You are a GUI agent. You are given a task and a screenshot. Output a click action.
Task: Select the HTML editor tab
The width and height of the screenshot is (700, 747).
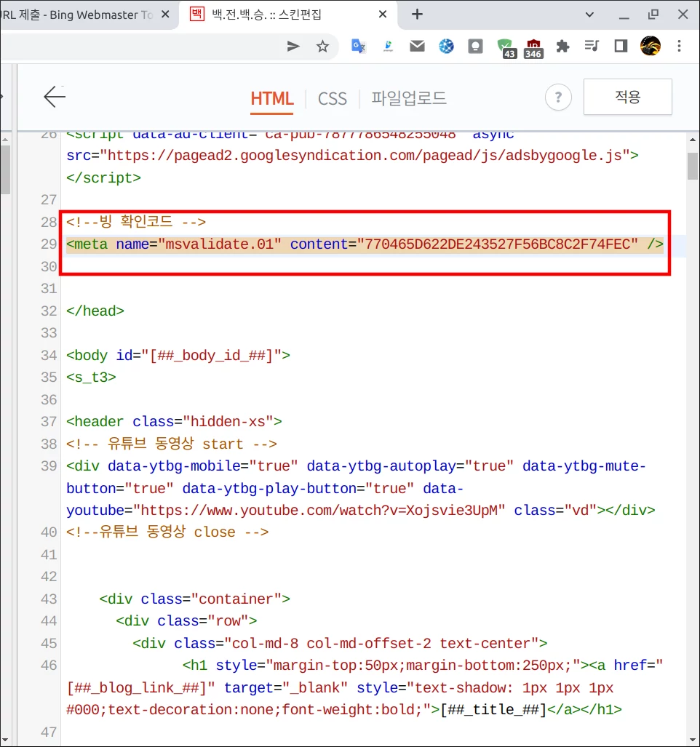(272, 99)
